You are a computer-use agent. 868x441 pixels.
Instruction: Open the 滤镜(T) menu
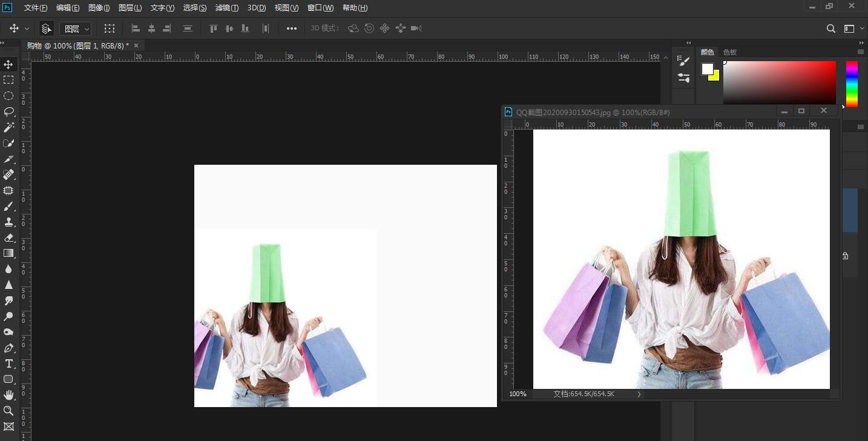227,8
